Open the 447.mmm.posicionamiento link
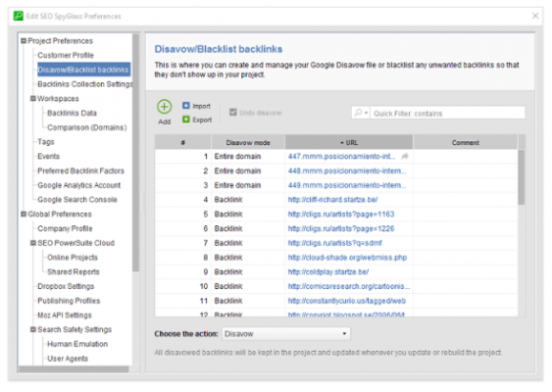The image size is (552, 392). point(341,156)
